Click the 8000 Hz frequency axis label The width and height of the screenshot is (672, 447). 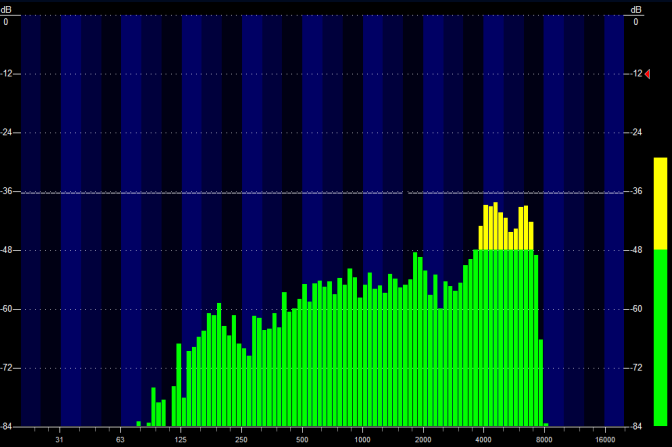click(544, 440)
